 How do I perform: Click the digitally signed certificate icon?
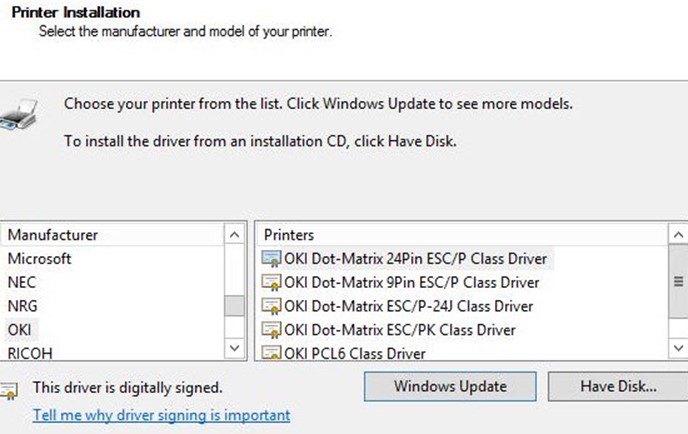click(9, 390)
